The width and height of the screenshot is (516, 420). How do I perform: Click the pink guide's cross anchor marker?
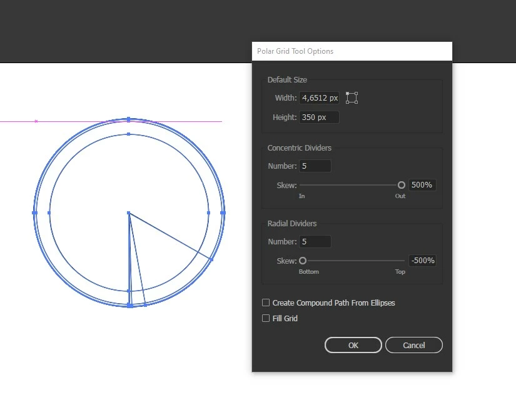click(36, 121)
